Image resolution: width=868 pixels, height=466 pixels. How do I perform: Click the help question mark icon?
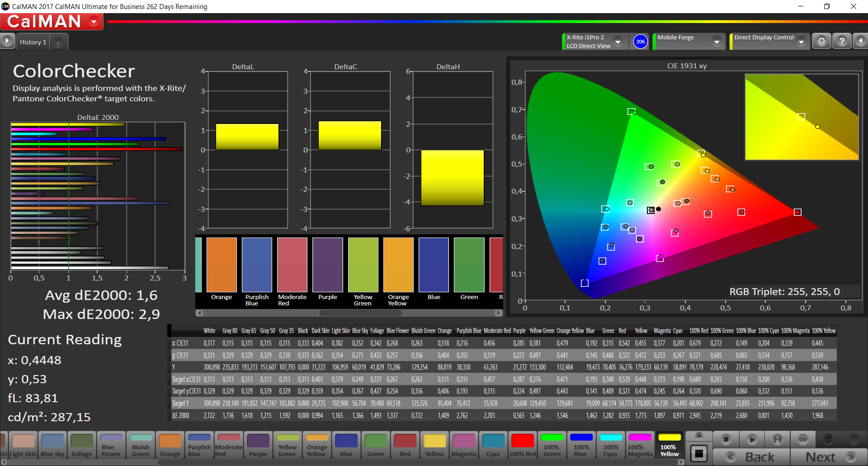(842, 41)
